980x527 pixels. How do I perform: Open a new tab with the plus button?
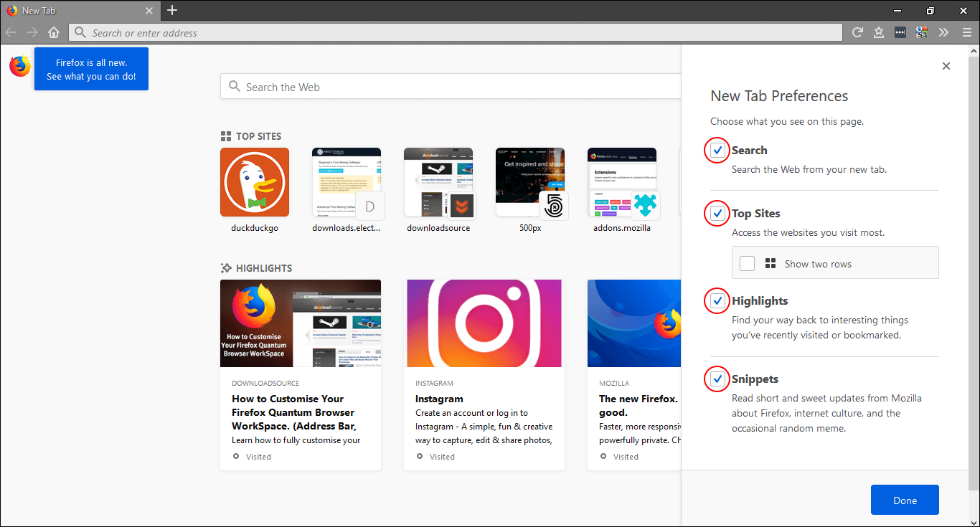172,10
